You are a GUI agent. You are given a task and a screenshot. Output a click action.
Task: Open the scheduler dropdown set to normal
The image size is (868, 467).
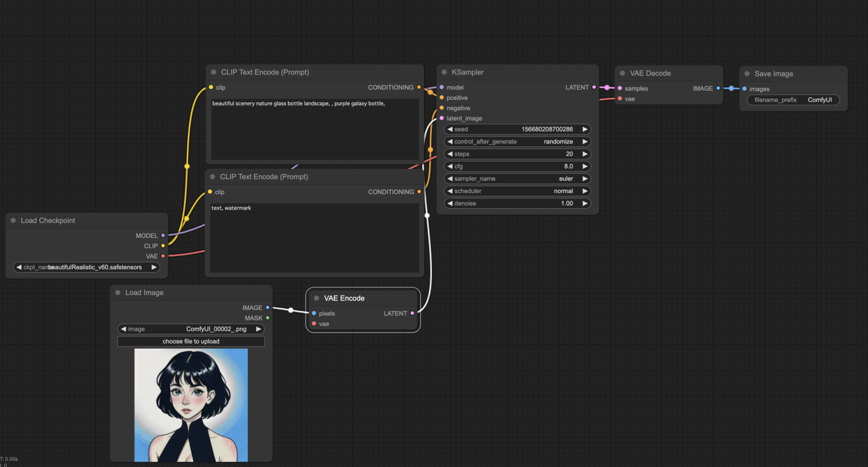(517, 191)
